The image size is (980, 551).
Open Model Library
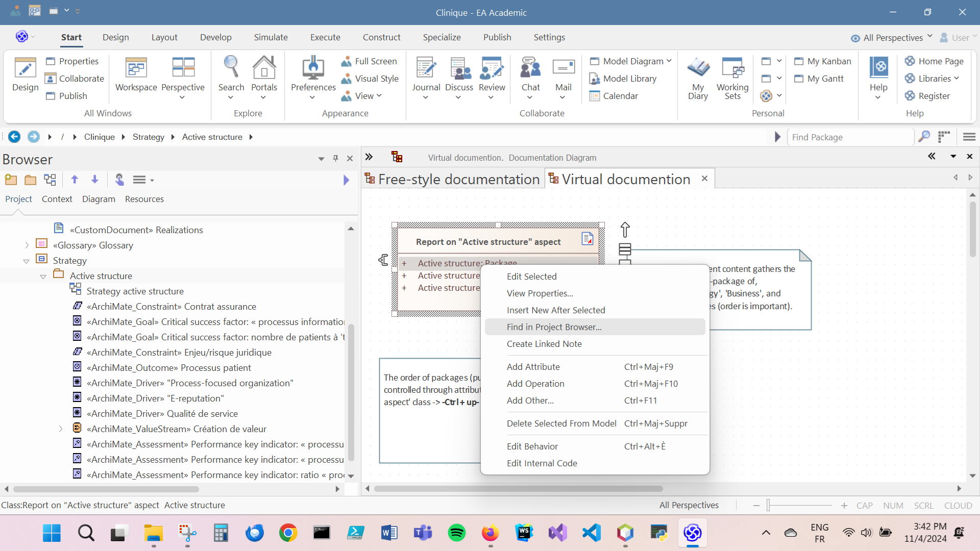pos(623,79)
